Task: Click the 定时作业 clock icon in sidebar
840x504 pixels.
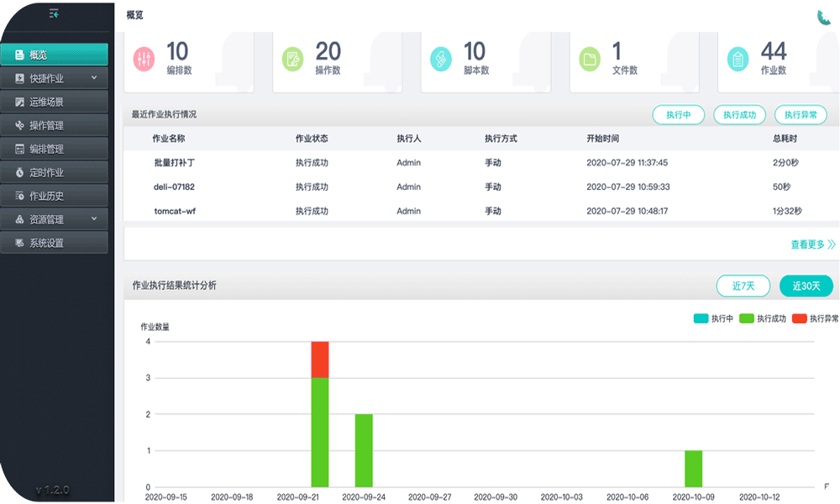Action: click(20, 173)
